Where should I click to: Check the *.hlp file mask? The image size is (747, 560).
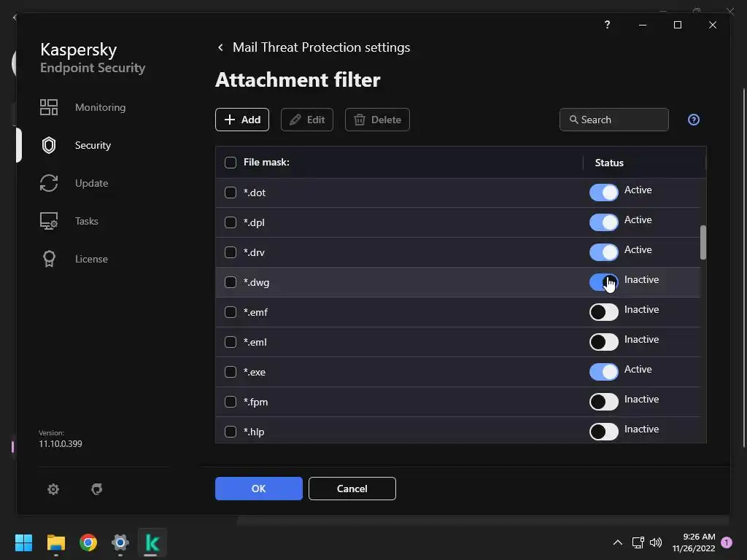[x=230, y=432]
